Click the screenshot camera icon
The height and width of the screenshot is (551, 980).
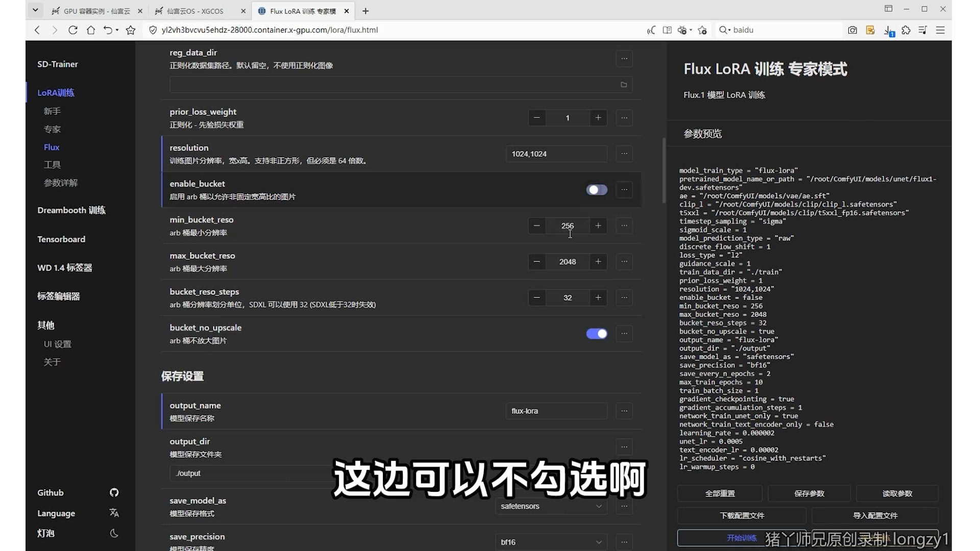(852, 30)
